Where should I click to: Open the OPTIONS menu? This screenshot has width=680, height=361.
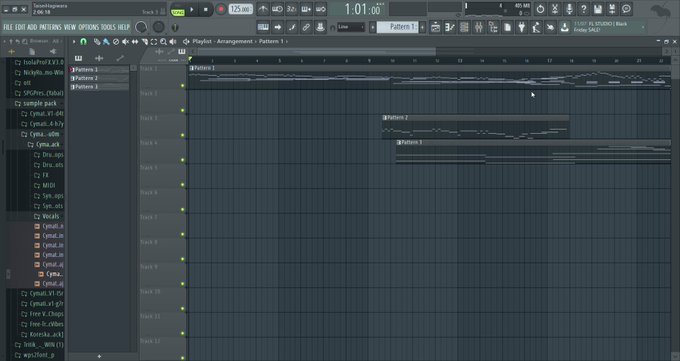88,27
